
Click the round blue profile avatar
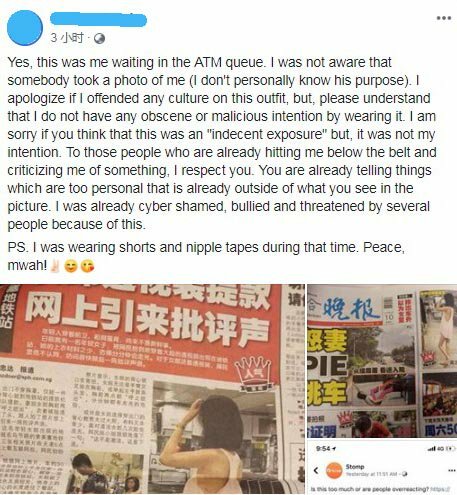click(25, 28)
